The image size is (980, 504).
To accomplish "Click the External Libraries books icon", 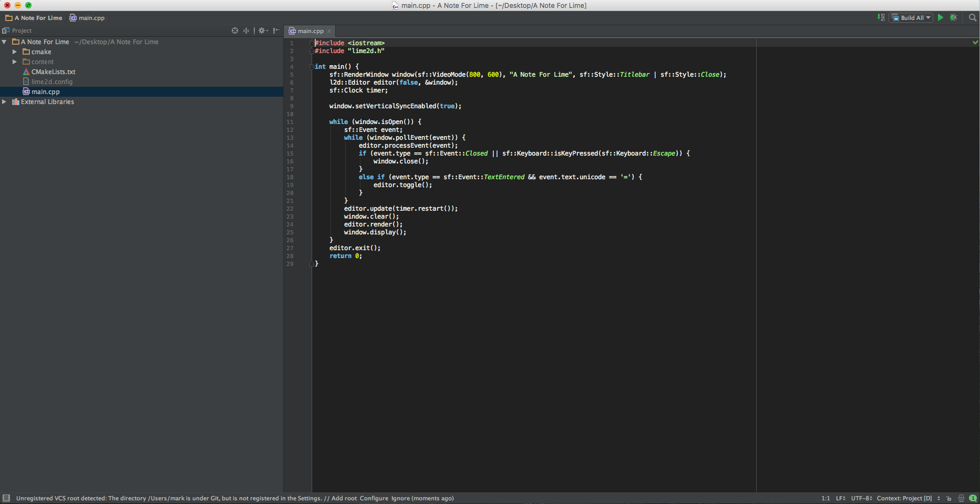I will [x=16, y=101].
